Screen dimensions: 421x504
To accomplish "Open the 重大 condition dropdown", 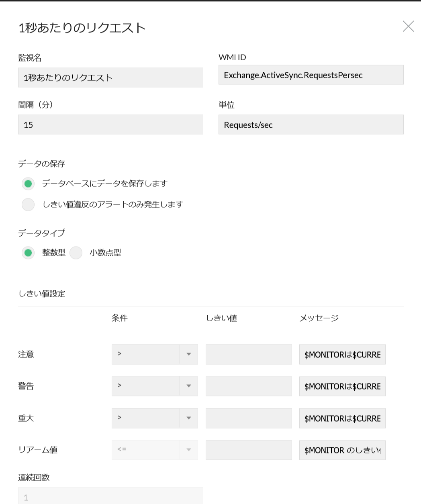I will pyautogui.click(x=155, y=418).
